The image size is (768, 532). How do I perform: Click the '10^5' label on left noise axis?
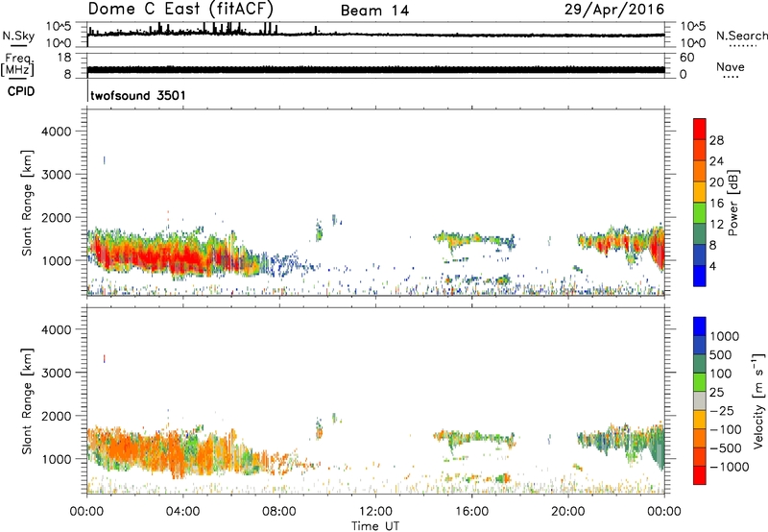point(59,26)
